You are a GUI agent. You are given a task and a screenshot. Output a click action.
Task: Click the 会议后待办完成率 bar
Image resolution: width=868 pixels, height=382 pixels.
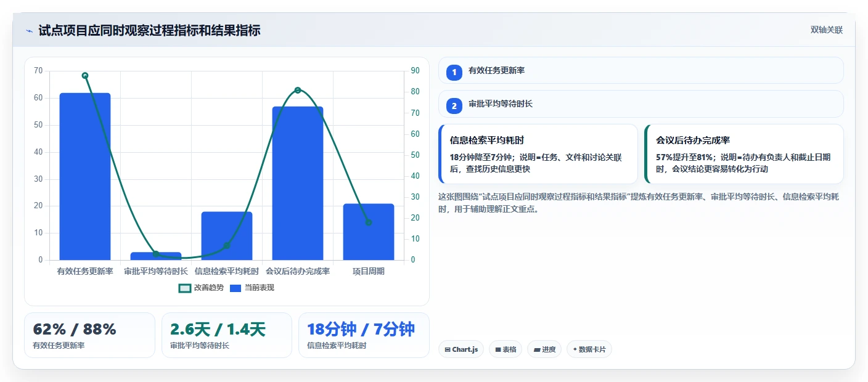(298, 183)
